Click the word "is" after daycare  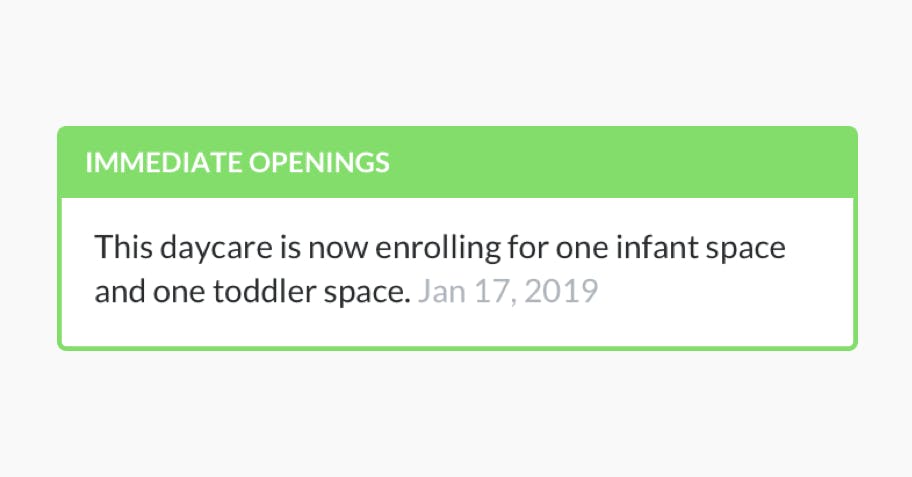click(265, 246)
